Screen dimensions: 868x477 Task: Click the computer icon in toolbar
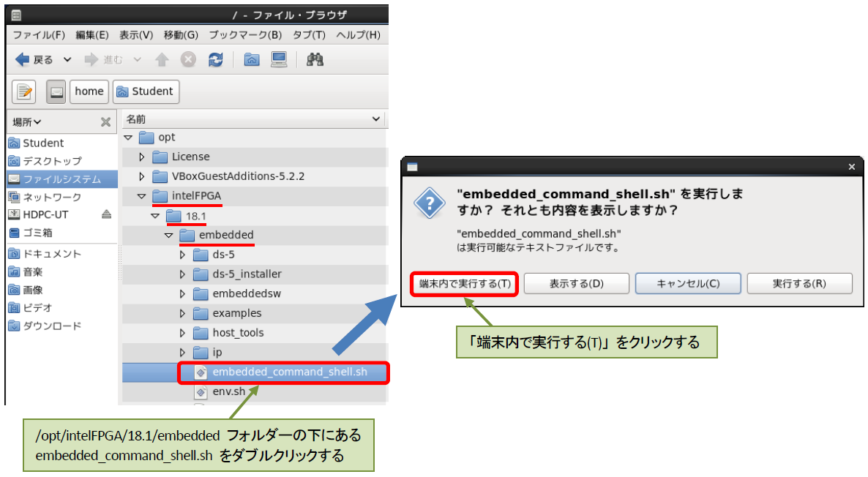pyautogui.click(x=278, y=60)
